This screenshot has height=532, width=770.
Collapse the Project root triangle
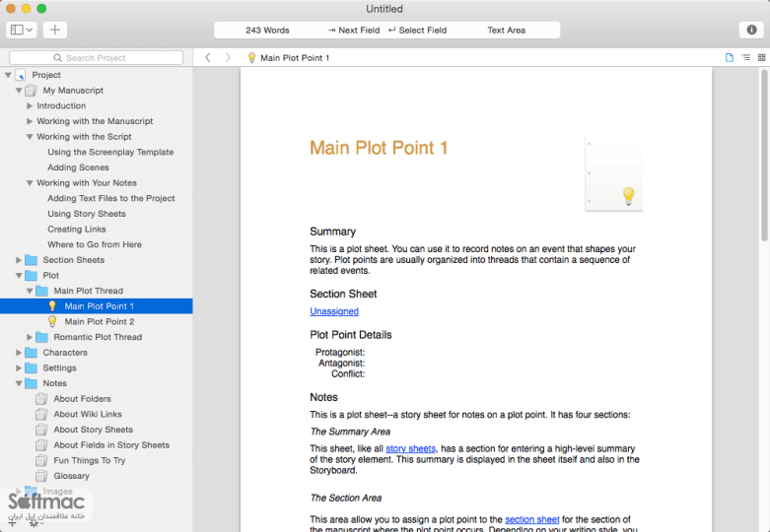pyautogui.click(x=8, y=75)
